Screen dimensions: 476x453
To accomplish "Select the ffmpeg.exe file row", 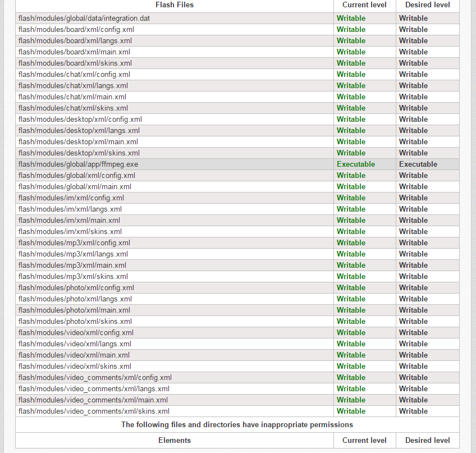I will (x=78, y=164).
